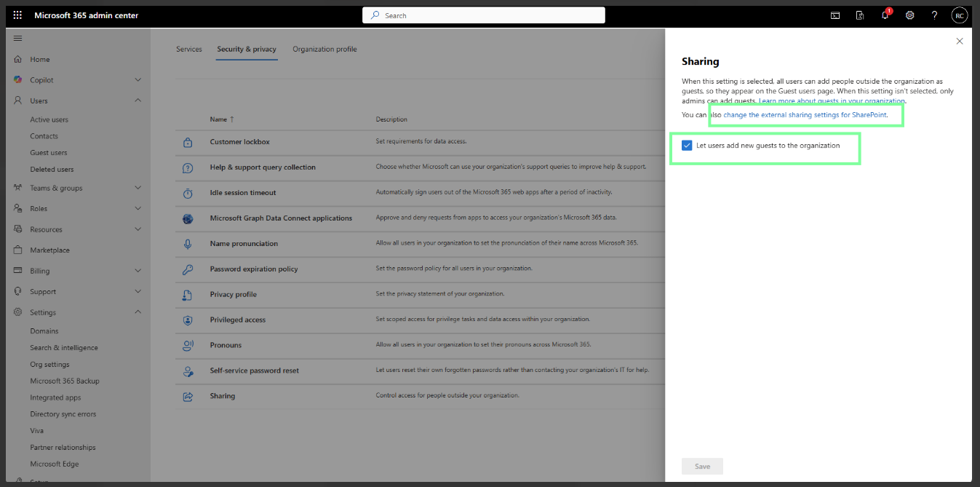Expand the Billing chevron

pyautogui.click(x=138, y=271)
